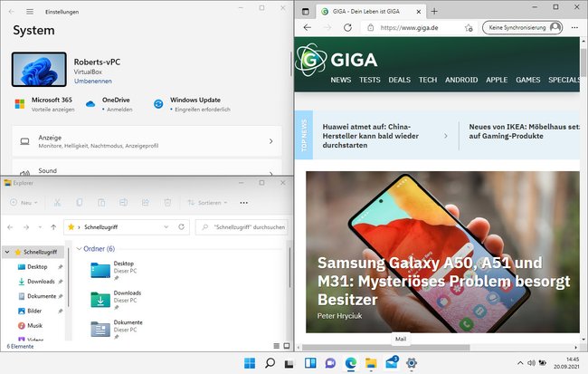Open the Sortieren dropdown in Explorer

point(208,203)
